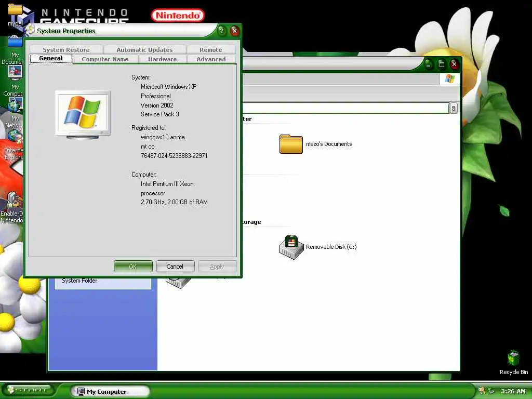Maximize the My Computer window
Screen dimensions: 532x399
tap(442, 64)
